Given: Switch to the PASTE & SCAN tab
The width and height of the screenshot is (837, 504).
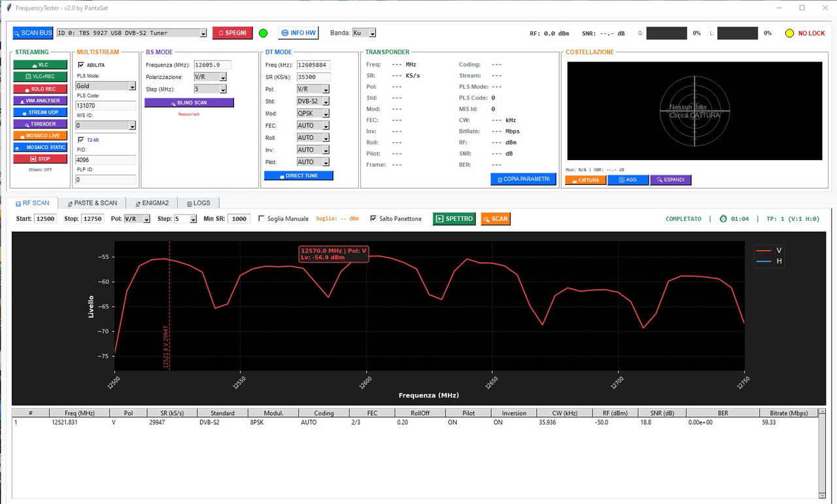Looking at the screenshot, I should [92, 203].
